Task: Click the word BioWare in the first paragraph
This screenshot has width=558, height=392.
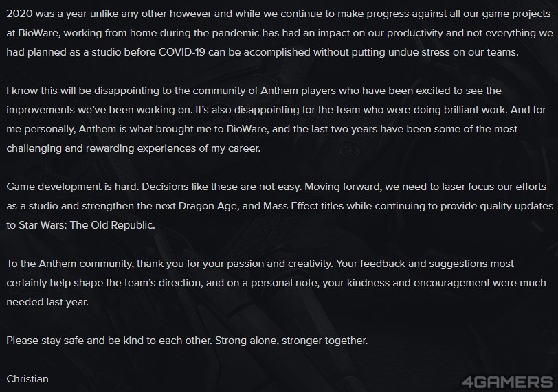Action: click(38, 33)
